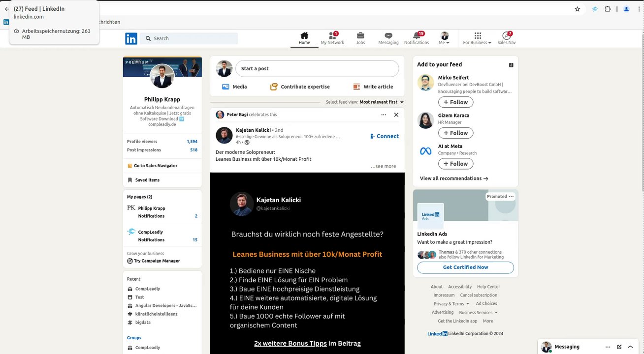
Task: Open Peter Bagi's profile link
Action: (237, 115)
